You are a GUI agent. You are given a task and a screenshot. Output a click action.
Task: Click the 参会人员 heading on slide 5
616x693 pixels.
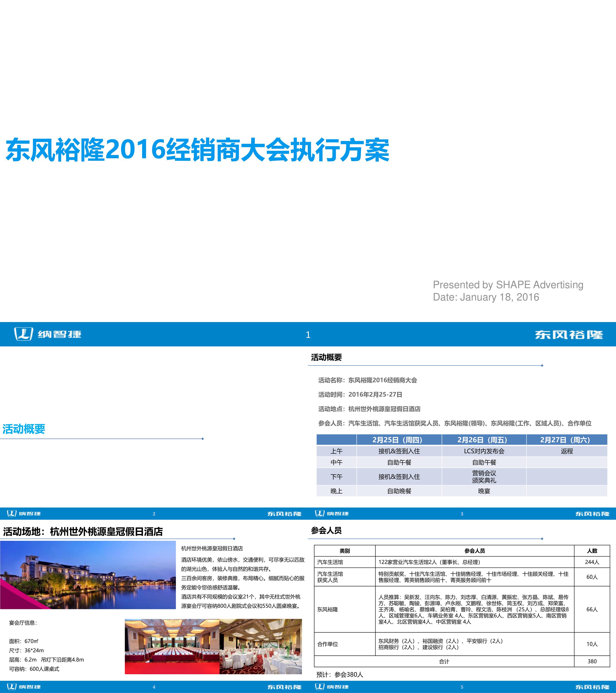[326, 530]
